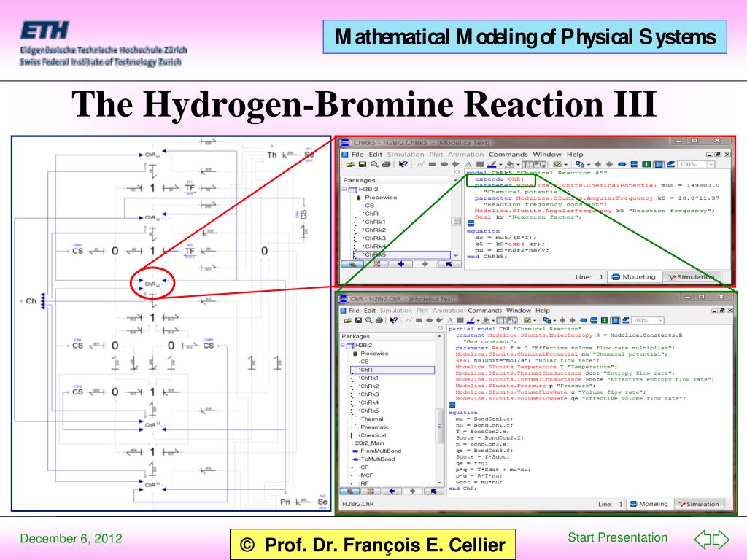Expand the collapsed annotation icon in ChR code

(452, 405)
